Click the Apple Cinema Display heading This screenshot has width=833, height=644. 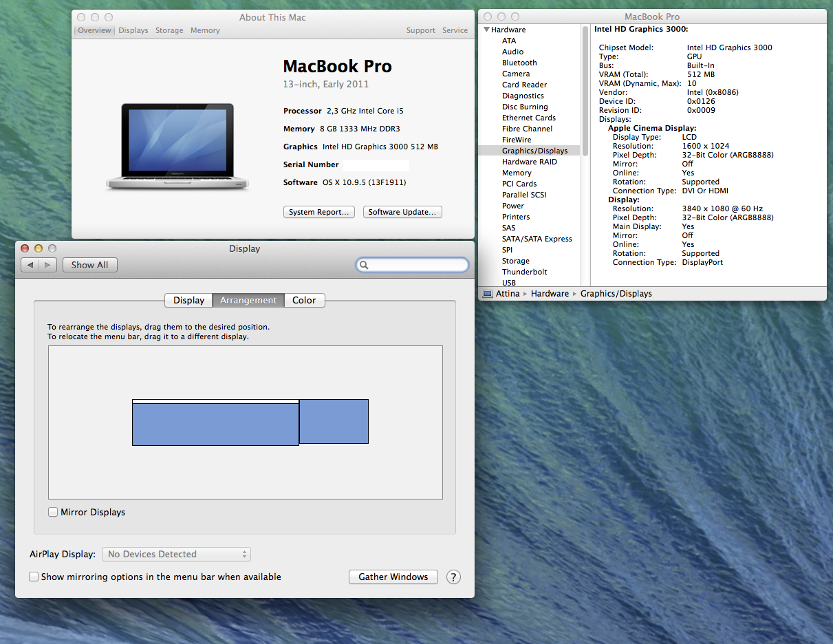[652, 128]
